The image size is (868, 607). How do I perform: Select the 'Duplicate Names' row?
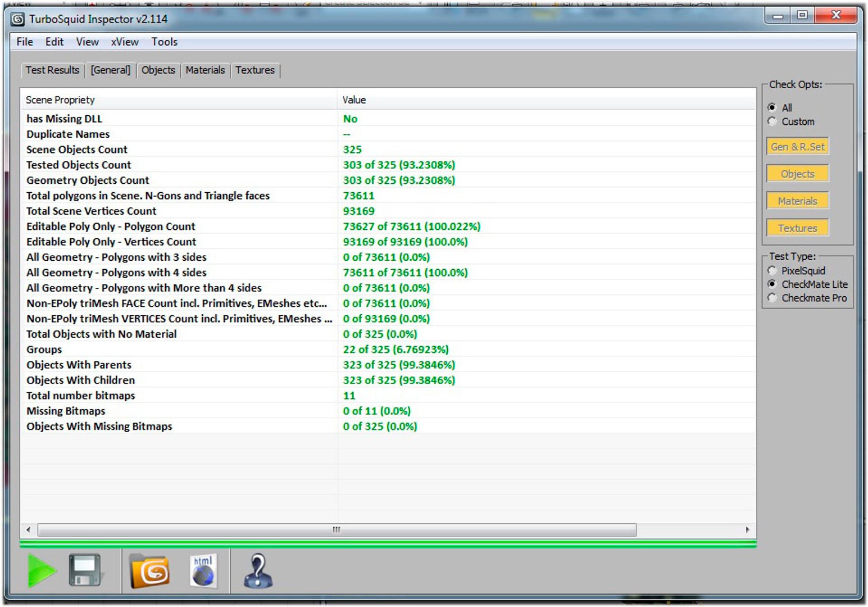pos(388,134)
